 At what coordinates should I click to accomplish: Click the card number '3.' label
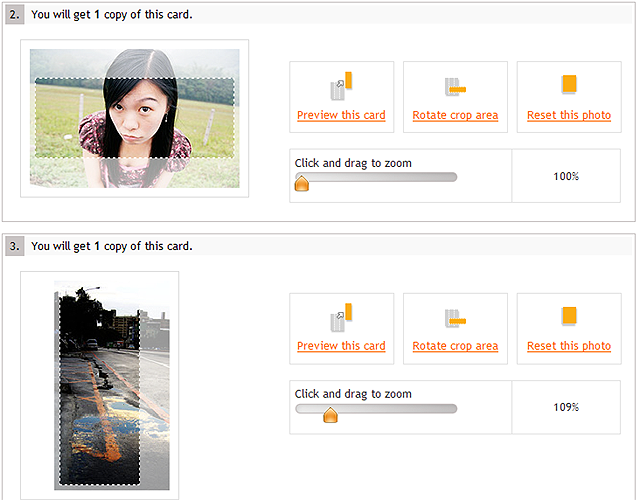pos(15,247)
